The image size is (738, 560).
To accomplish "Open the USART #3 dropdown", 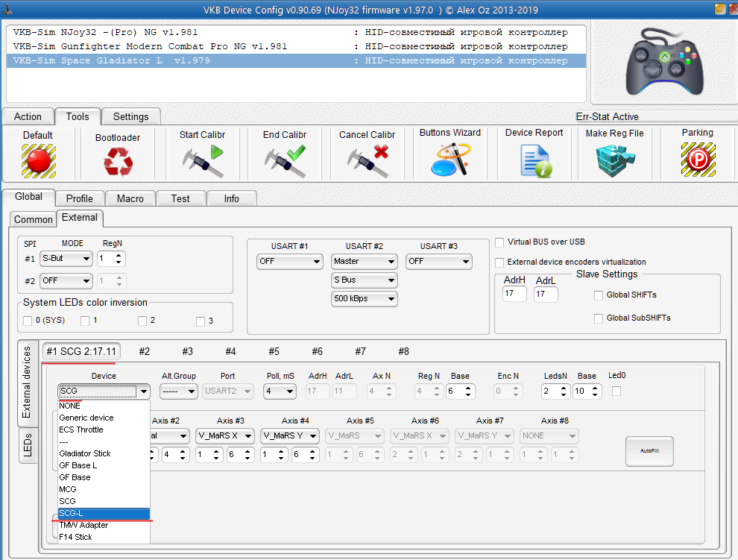I will point(438,262).
